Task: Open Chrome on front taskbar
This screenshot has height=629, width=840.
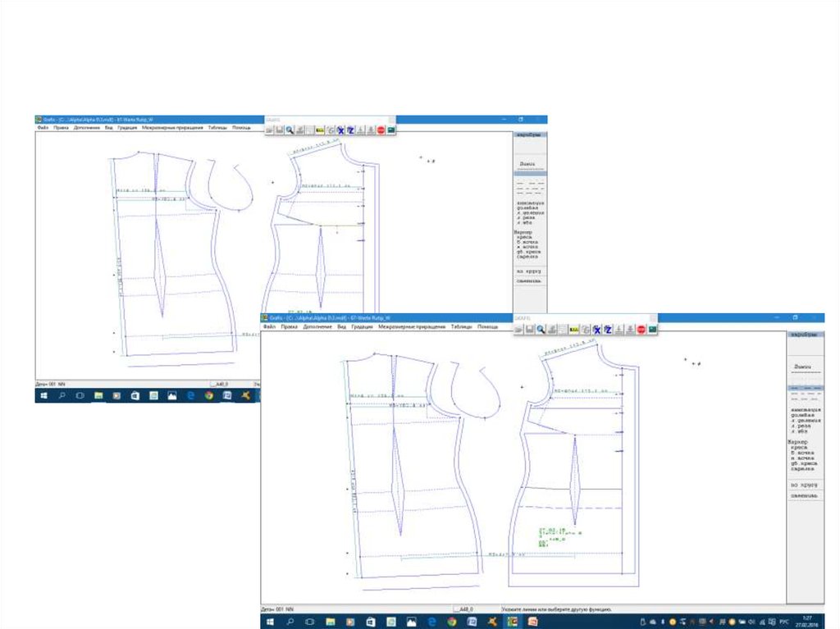Action: (x=452, y=622)
